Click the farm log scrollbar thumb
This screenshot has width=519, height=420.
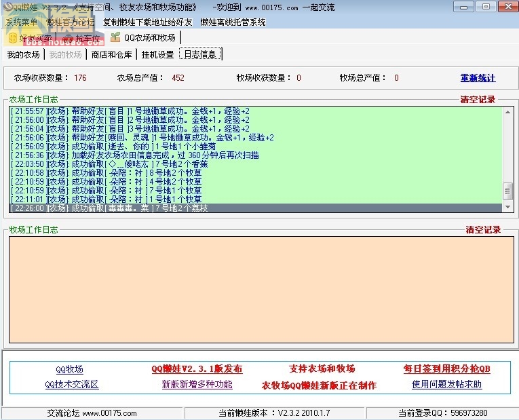point(507,191)
